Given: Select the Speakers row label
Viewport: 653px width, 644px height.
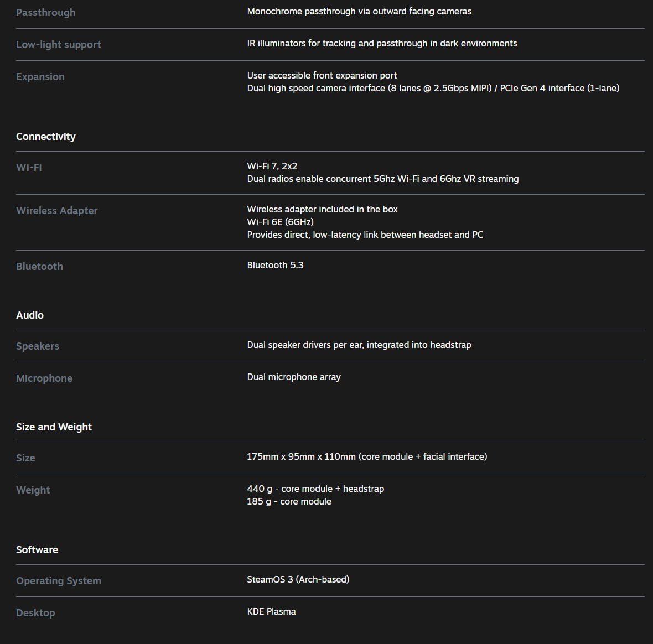Looking at the screenshot, I should [37, 346].
